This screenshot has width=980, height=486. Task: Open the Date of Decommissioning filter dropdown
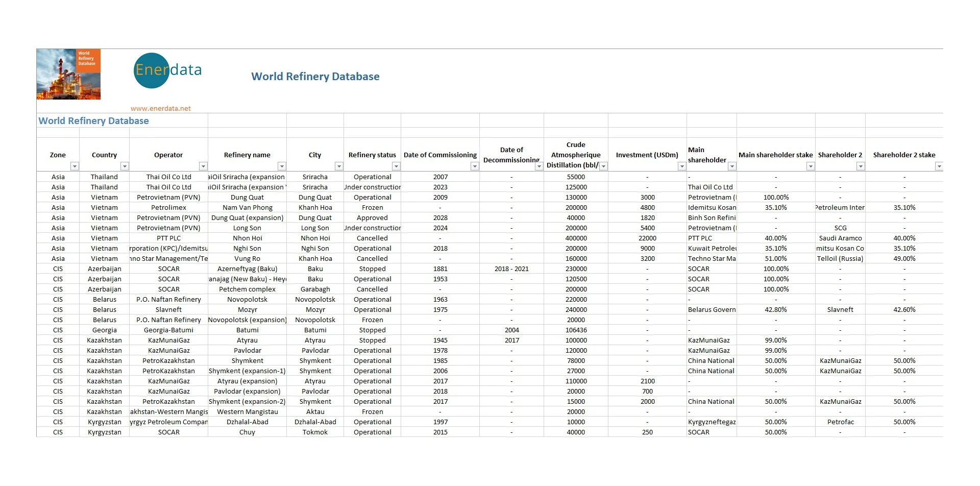539,166
